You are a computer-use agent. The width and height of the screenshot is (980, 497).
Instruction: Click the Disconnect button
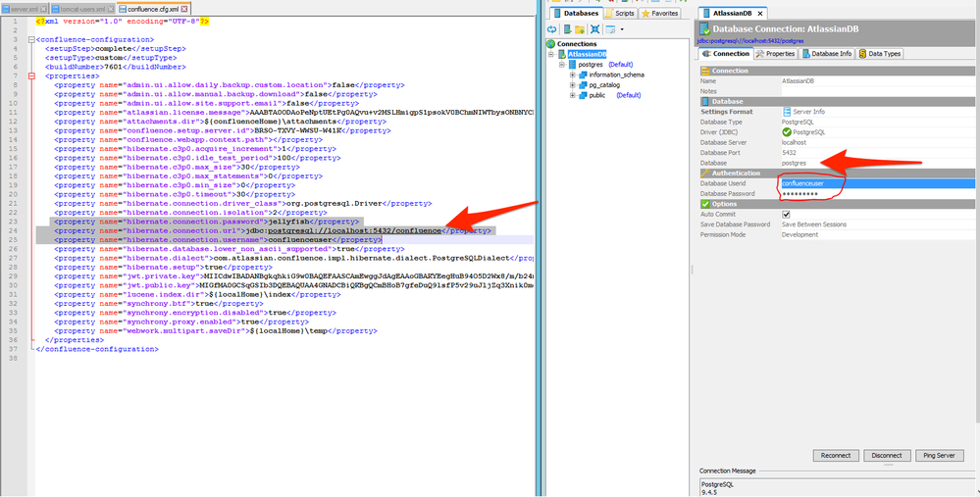click(x=887, y=456)
